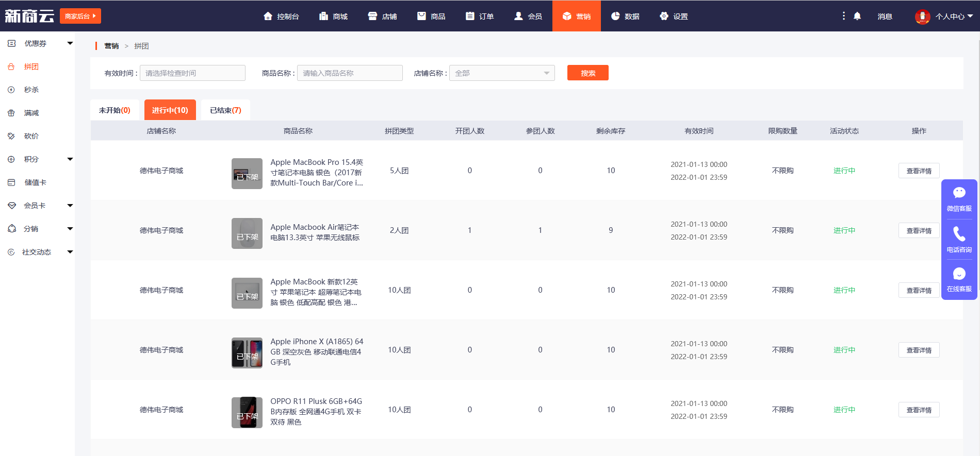Viewport: 980px width, 456px height.
Task: Click the 满减 gift icon
Action: (x=11, y=113)
